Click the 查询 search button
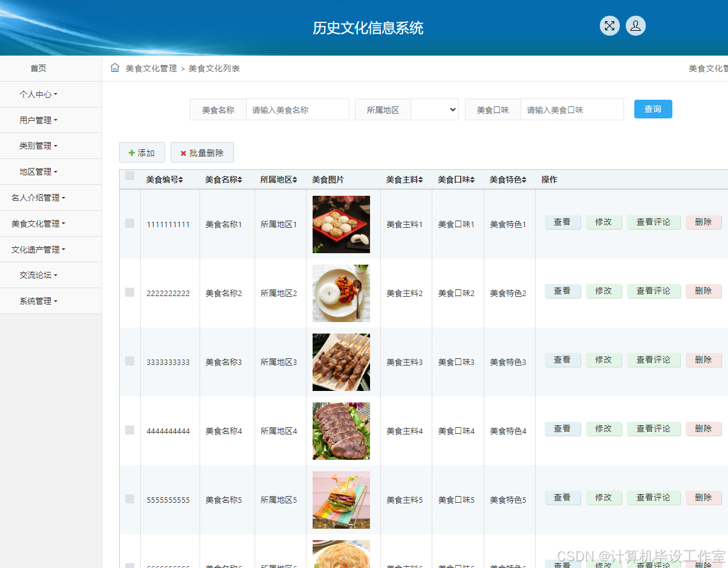 coord(653,109)
